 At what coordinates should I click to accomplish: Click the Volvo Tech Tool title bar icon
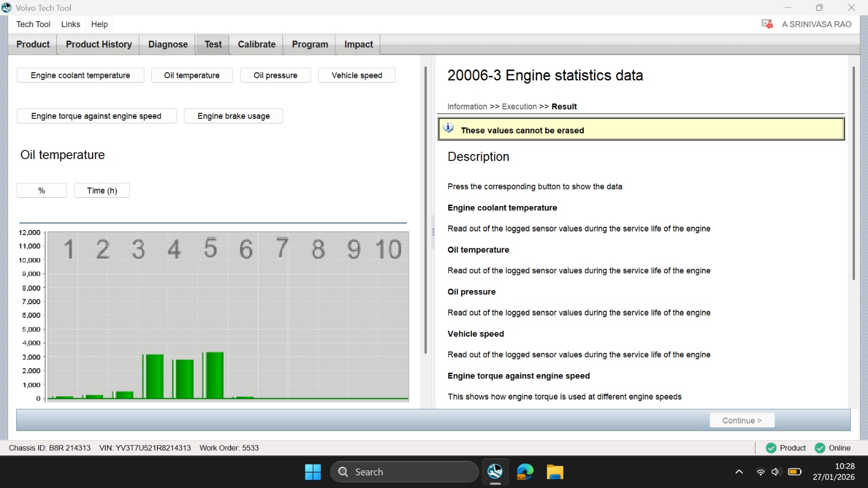[x=7, y=8]
